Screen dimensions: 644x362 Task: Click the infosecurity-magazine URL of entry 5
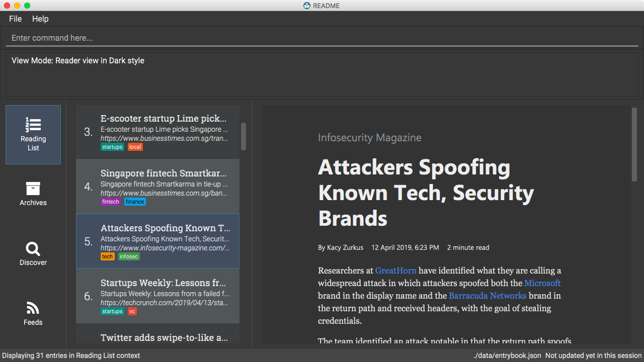165,248
